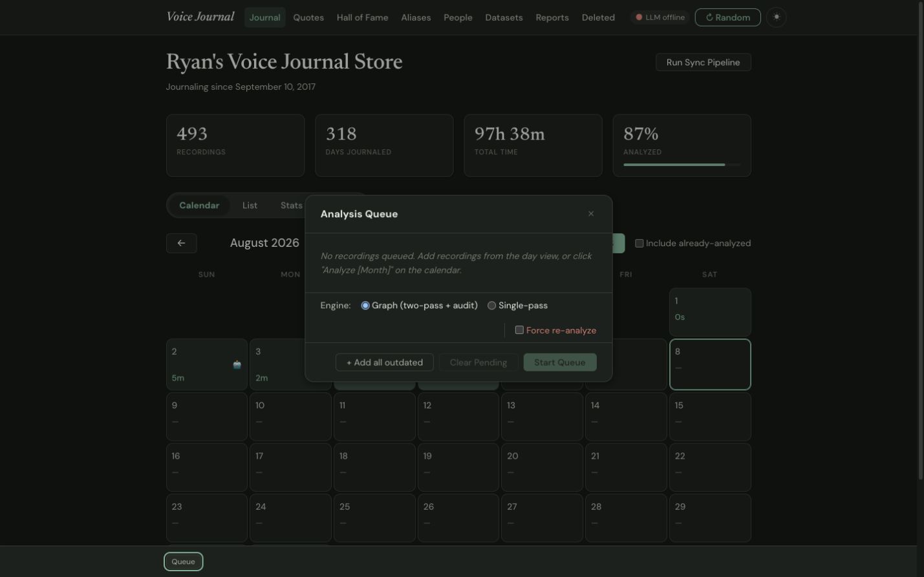Viewport: 924px width, 577px height.
Task: Select highlighted August 8 cell
Action: (x=710, y=364)
